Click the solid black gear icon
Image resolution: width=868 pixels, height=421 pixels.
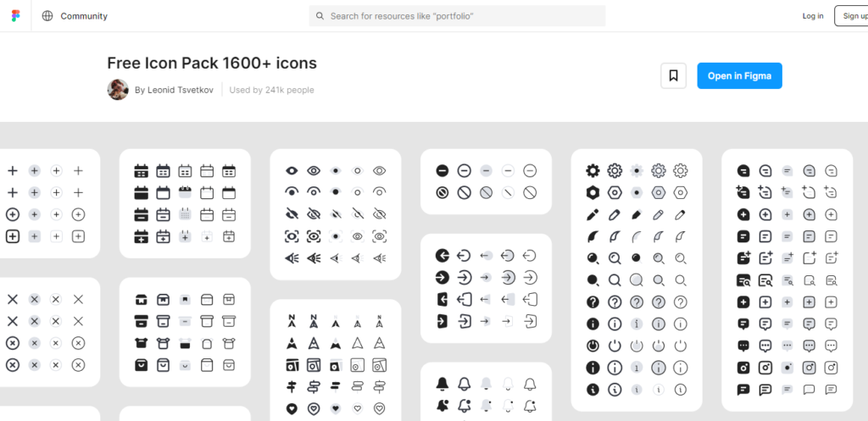(x=593, y=170)
